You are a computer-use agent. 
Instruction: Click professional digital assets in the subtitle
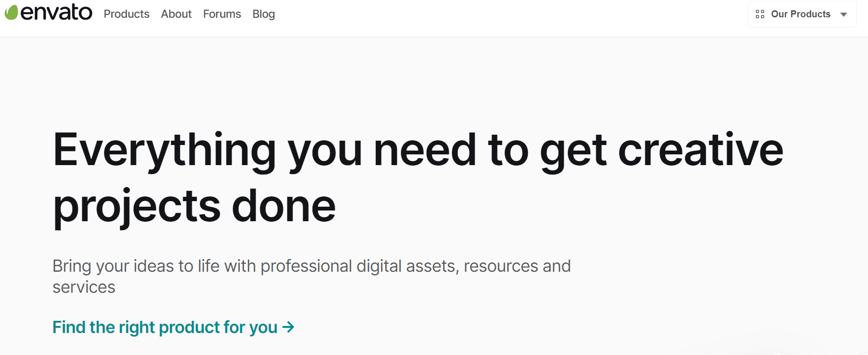(x=358, y=266)
